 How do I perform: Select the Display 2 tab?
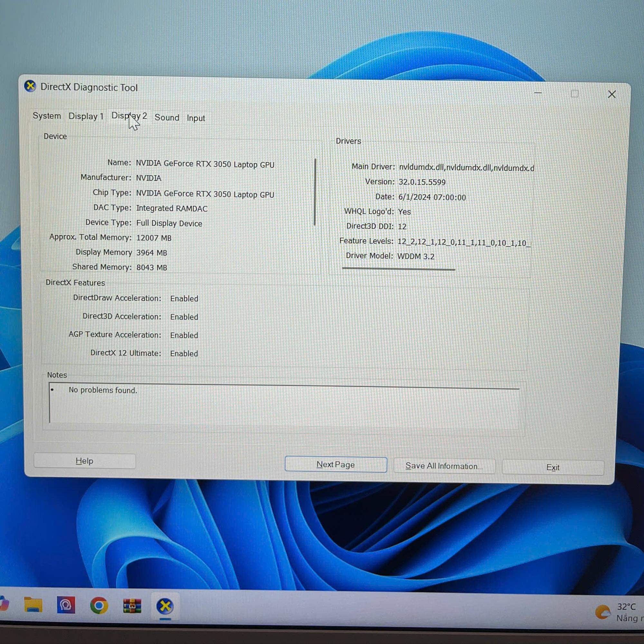pyautogui.click(x=129, y=116)
